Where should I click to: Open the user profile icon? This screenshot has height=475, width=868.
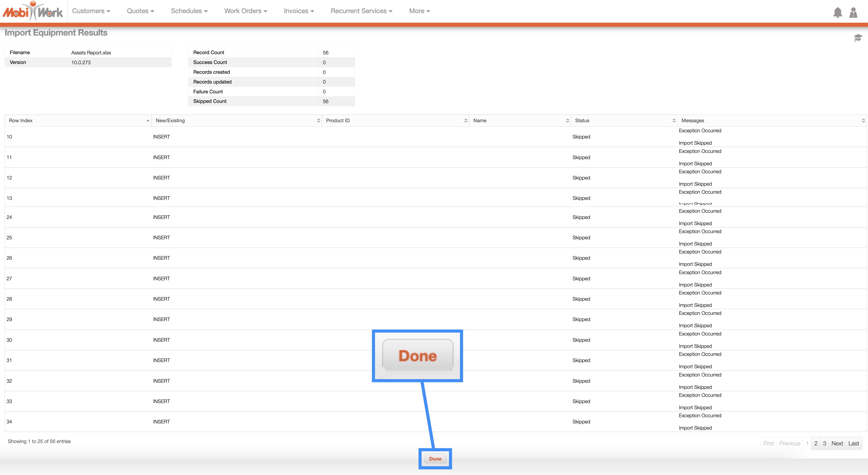(x=853, y=12)
